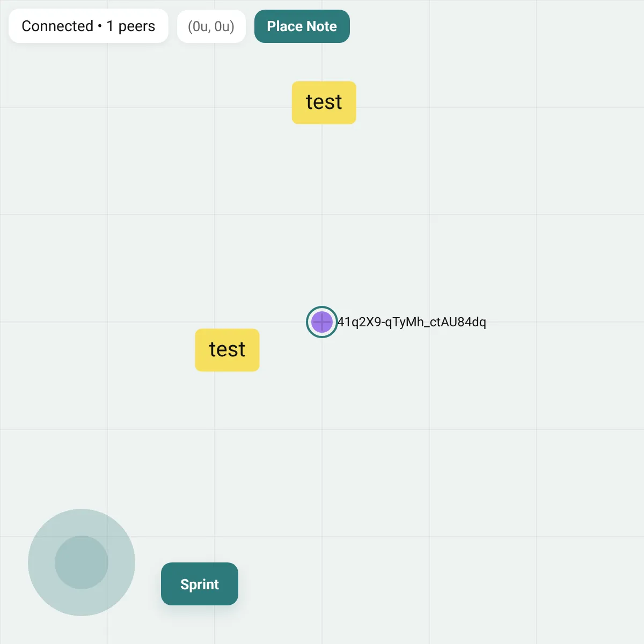
Task: Toggle note placement with Place Note
Action: (x=302, y=26)
